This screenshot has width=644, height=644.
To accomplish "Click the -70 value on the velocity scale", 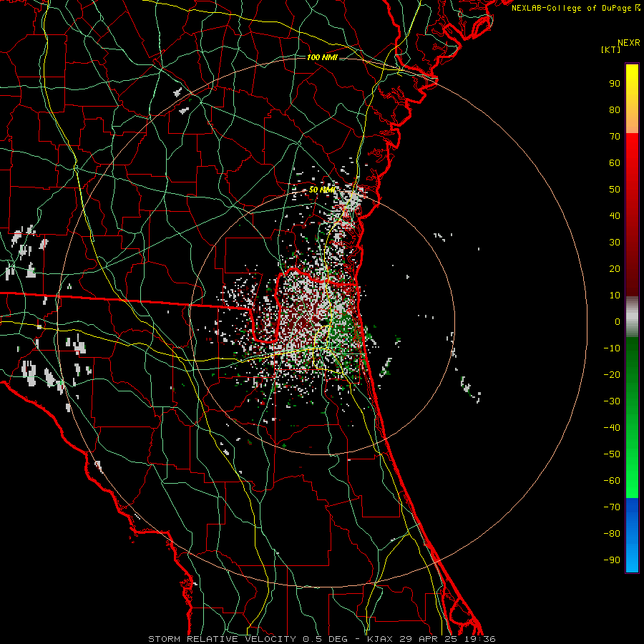I will pyautogui.click(x=612, y=507).
